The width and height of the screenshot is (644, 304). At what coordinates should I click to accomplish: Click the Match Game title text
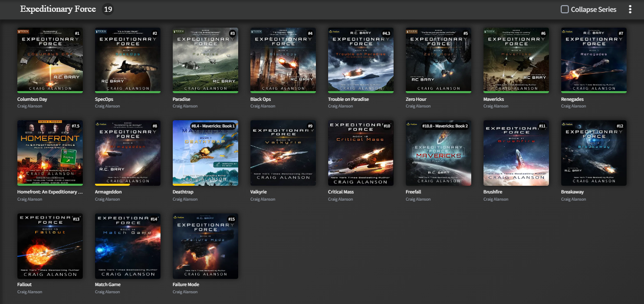[108, 285]
